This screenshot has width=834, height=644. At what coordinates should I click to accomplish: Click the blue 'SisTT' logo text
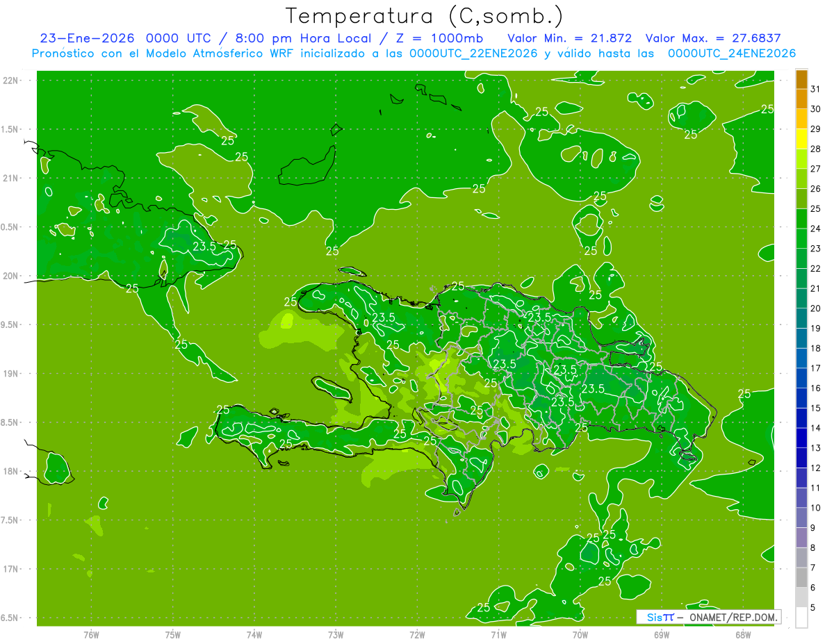[x=660, y=617]
